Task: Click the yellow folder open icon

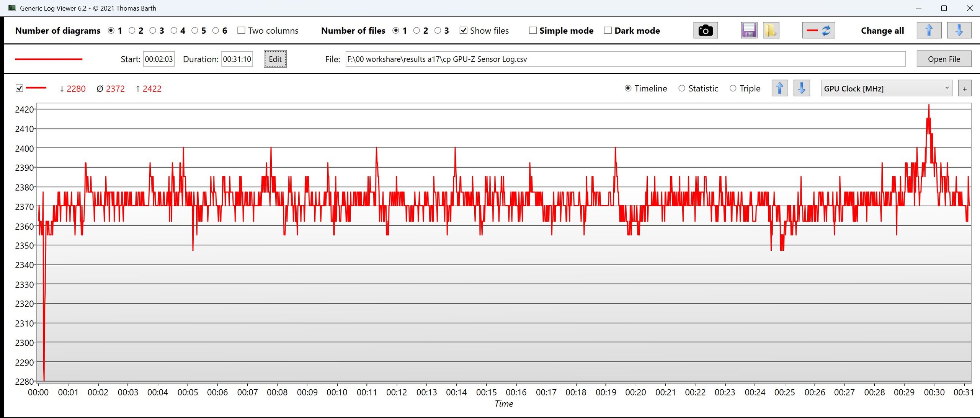Action: pyautogui.click(x=771, y=30)
